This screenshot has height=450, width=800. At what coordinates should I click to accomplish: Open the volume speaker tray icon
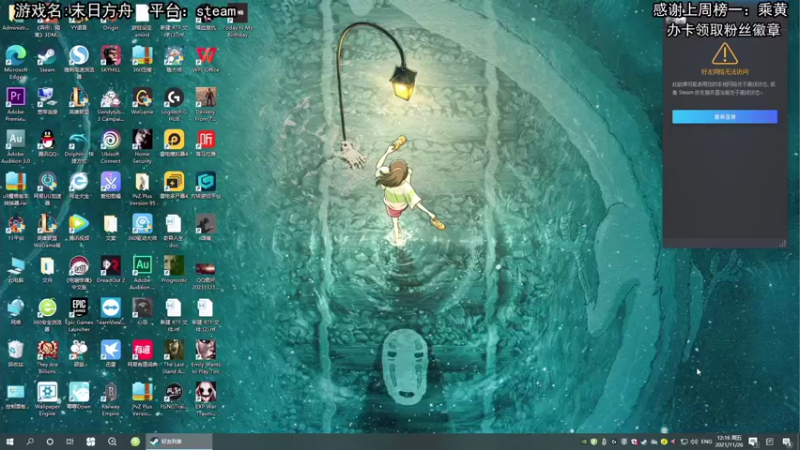694,442
